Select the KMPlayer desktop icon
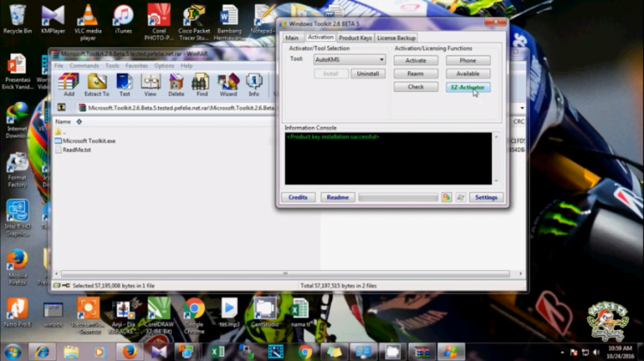This screenshot has height=361, width=644. tap(53, 19)
